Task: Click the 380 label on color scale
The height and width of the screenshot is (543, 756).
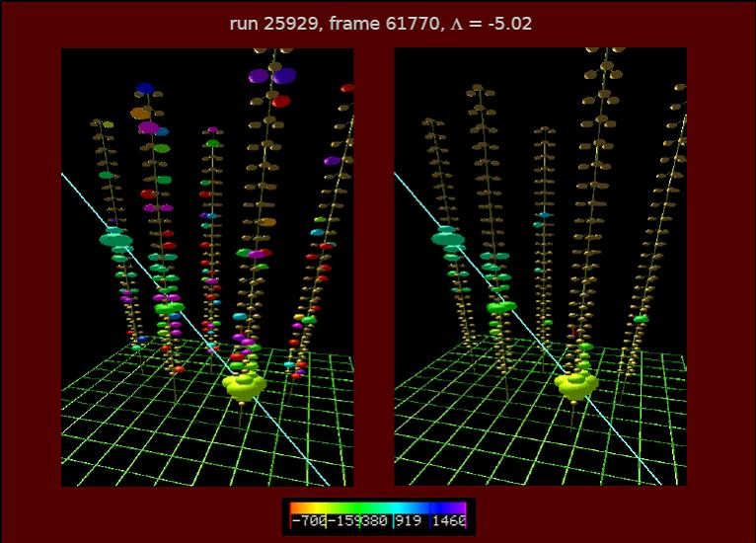Action: coord(376,520)
